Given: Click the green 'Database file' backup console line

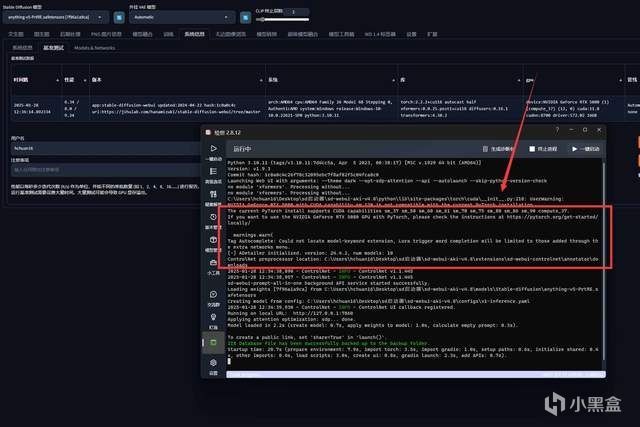Looking at the screenshot, I should 328,343.
